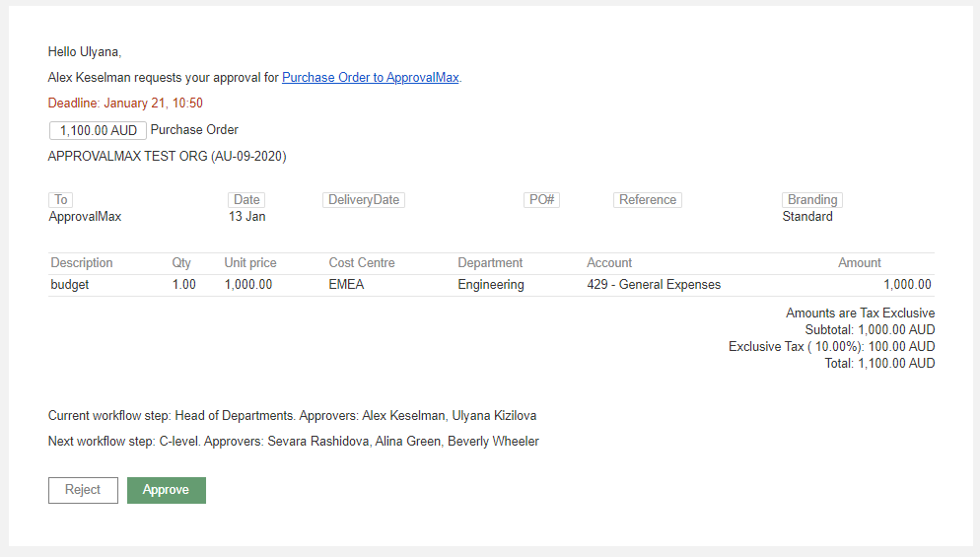
Task: Click the Qty column header
Action: pos(181,263)
